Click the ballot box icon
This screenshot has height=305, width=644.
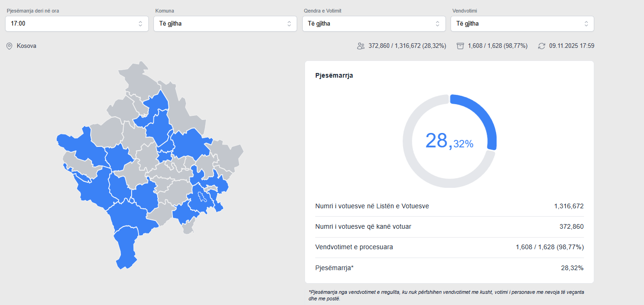[x=460, y=46]
